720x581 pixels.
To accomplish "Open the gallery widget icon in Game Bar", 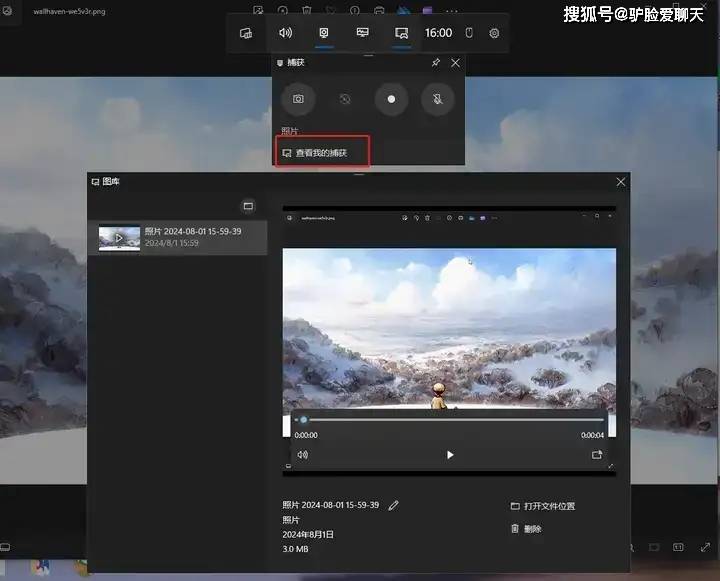I will (x=401, y=33).
